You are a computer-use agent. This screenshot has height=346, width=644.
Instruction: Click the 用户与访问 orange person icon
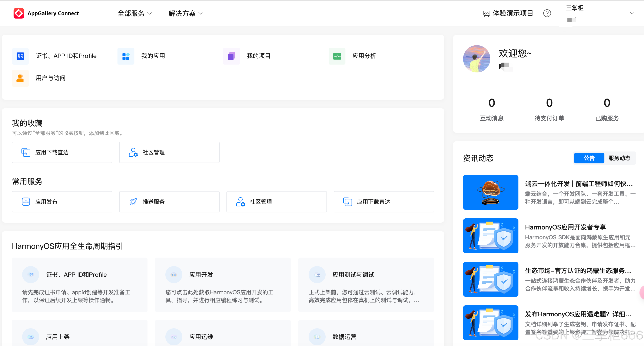[20, 78]
